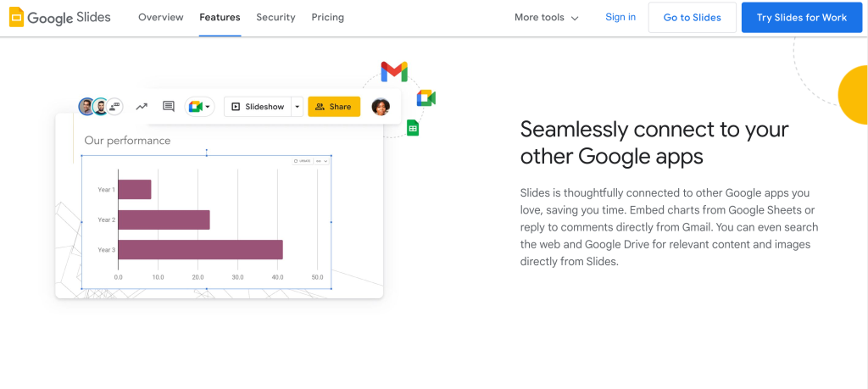The image size is (868, 389).
Task: Select the Year 3 chart bar
Action: [x=200, y=250]
